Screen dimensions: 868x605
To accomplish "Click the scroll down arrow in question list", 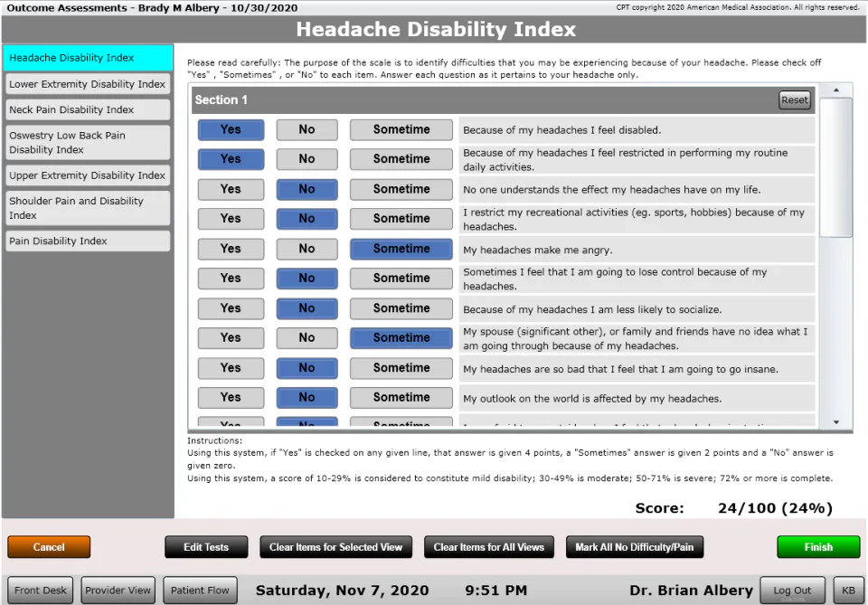I will click(x=835, y=422).
